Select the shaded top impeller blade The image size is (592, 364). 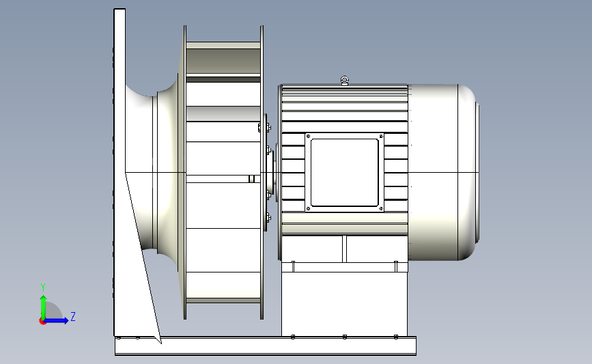223,60
